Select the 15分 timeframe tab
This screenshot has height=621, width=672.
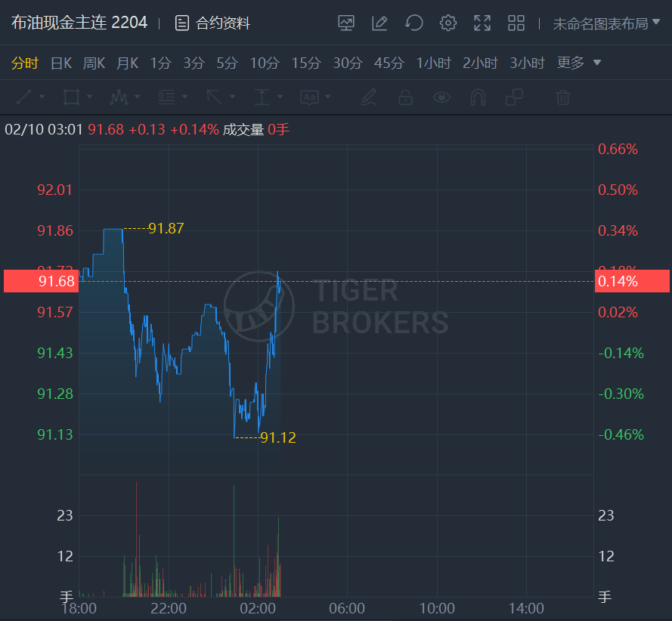[x=305, y=63]
